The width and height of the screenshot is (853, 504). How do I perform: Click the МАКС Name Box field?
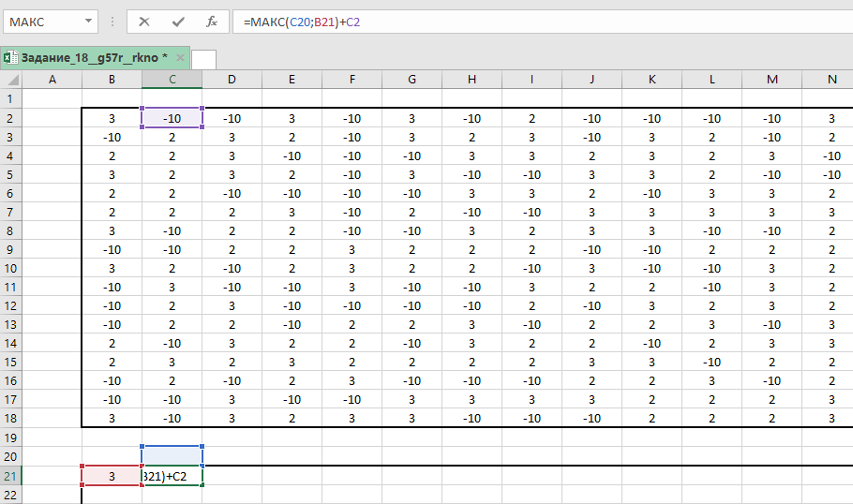click(x=42, y=21)
